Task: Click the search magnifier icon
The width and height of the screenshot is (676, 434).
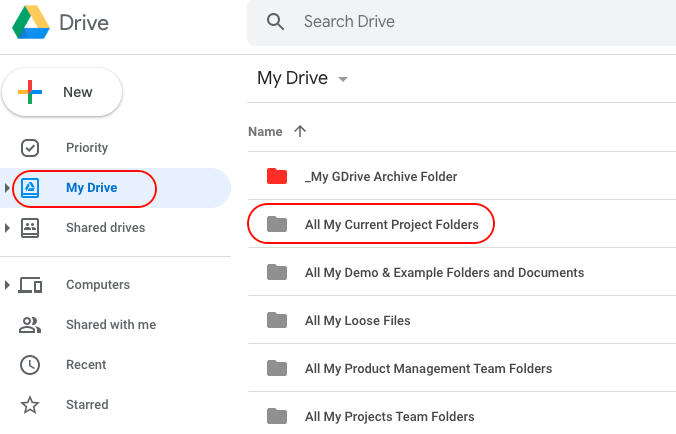Action: (x=275, y=21)
